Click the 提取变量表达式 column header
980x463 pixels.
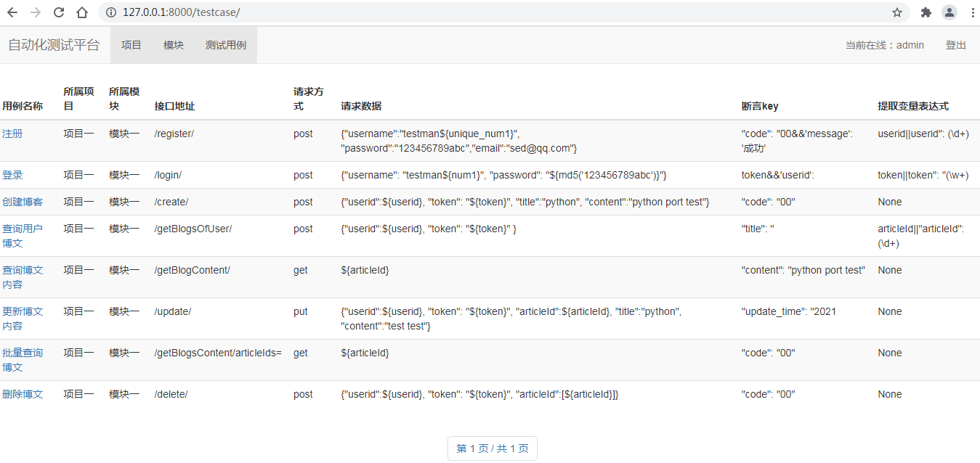[913, 106]
